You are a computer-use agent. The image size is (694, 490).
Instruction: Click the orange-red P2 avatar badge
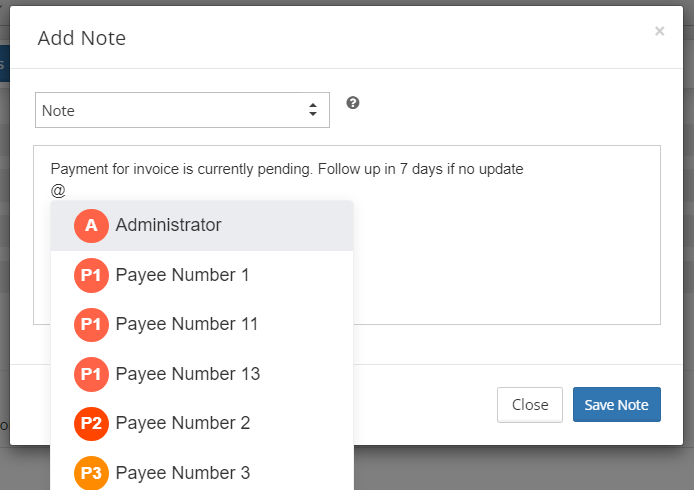point(91,424)
